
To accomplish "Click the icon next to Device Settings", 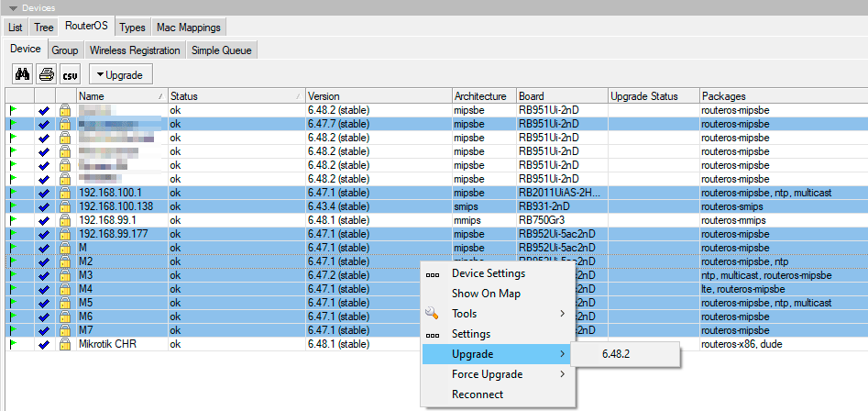I will click(434, 273).
